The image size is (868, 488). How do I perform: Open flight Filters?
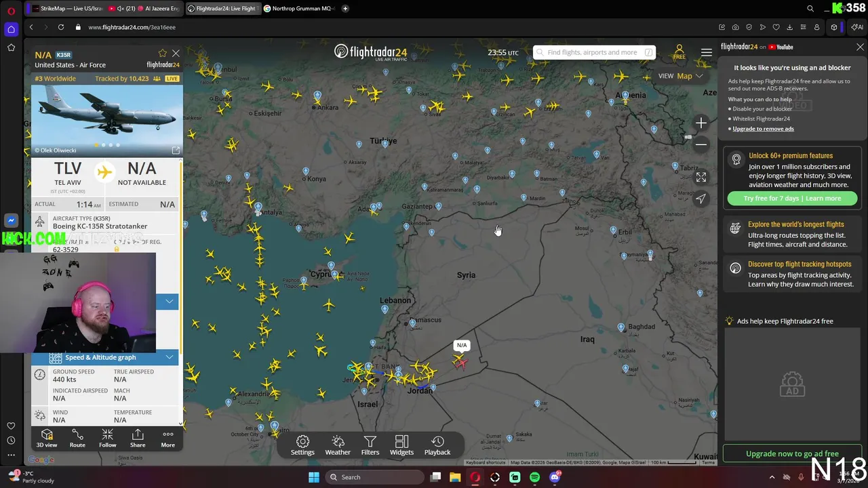pos(370,445)
